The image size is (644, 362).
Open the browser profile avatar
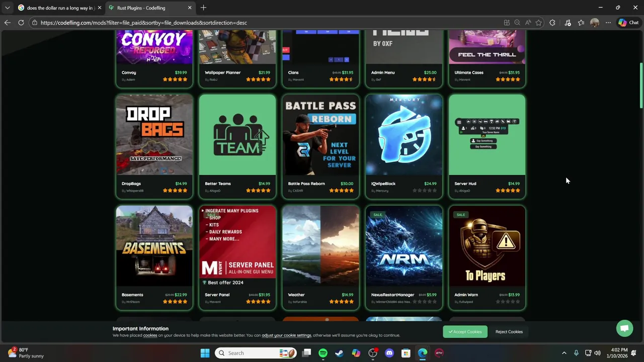click(595, 23)
